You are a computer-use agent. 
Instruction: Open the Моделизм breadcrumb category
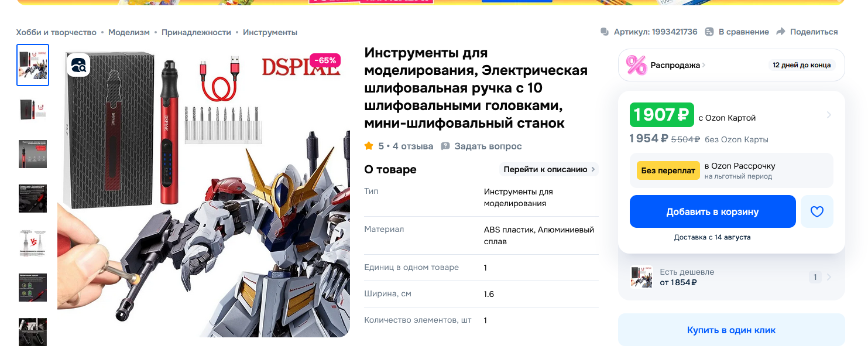coord(129,32)
